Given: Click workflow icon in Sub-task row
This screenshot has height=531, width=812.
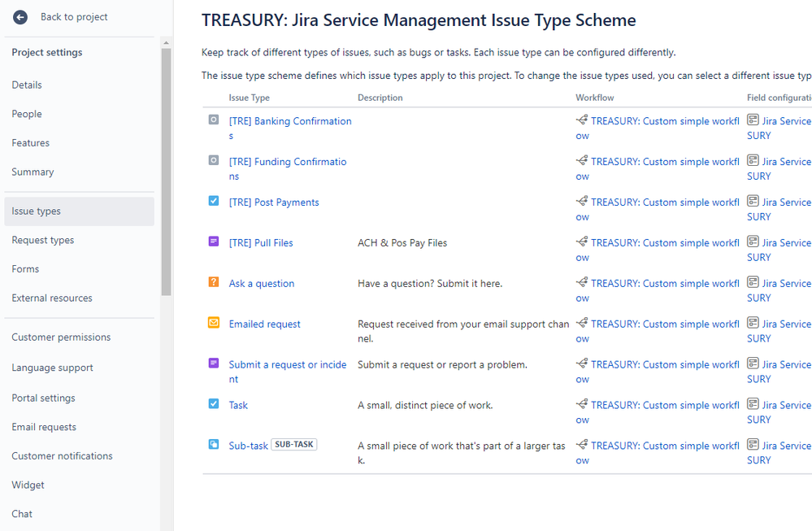Looking at the screenshot, I should [x=582, y=445].
